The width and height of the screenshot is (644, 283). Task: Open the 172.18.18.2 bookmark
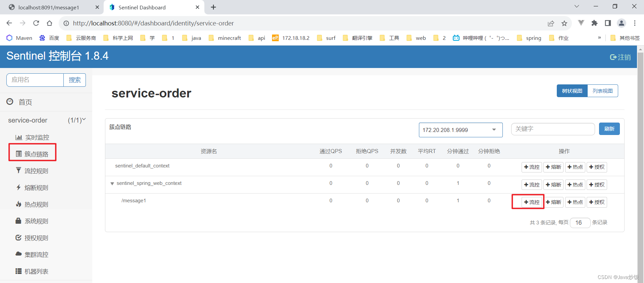coord(291,38)
